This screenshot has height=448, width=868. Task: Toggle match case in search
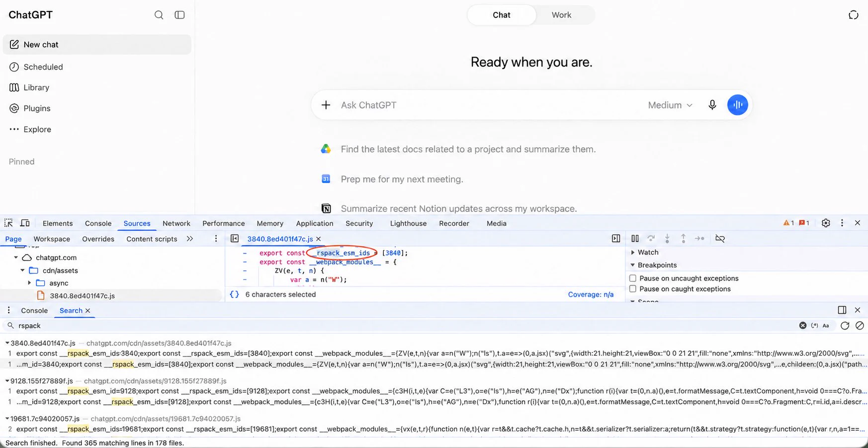coord(826,326)
